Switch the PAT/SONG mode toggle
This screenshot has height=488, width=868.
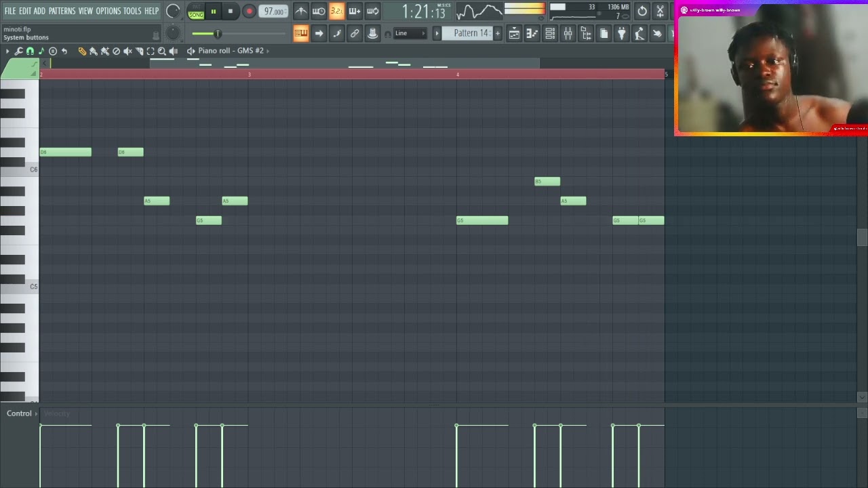[196, 12]
